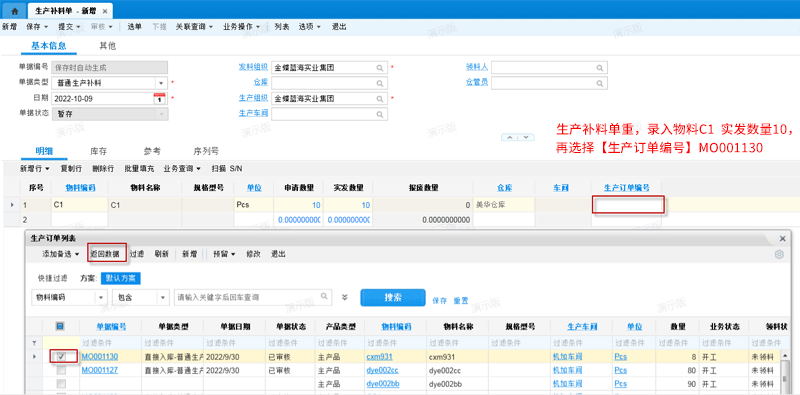Close the 生产订单列表 dialog
The image size is (800, 395).
point(783,238)
